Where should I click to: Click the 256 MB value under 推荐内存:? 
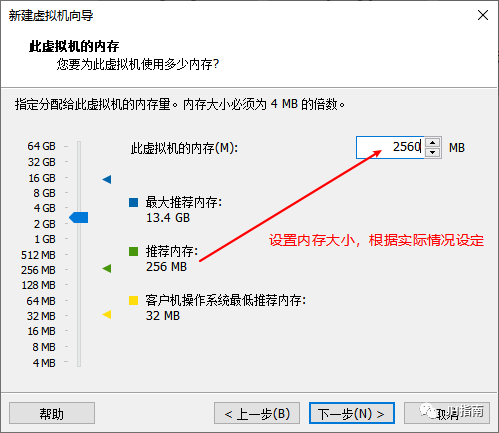(166, 267)
